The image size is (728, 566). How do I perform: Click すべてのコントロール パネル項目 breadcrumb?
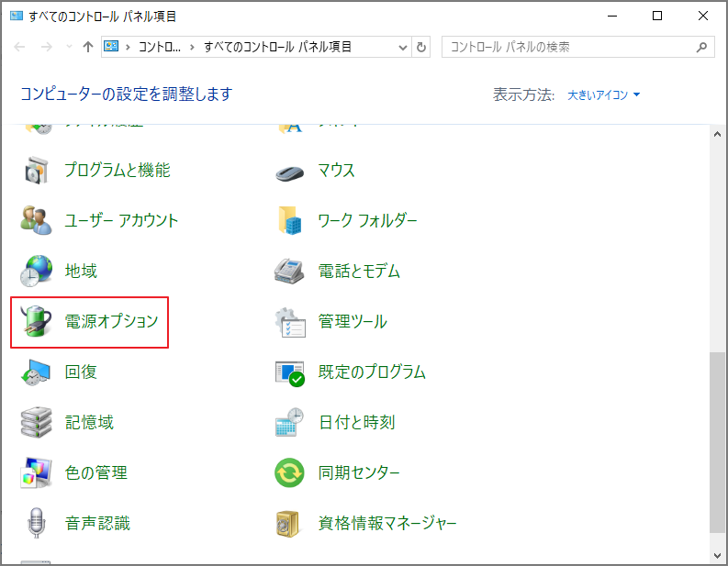(277, 47)
